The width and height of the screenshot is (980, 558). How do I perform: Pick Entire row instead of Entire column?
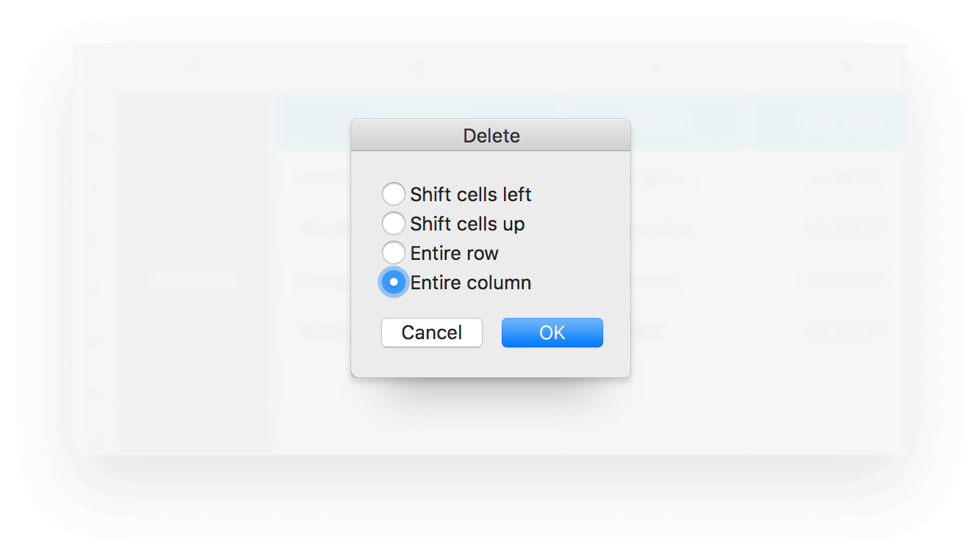(x=394, y=253)
